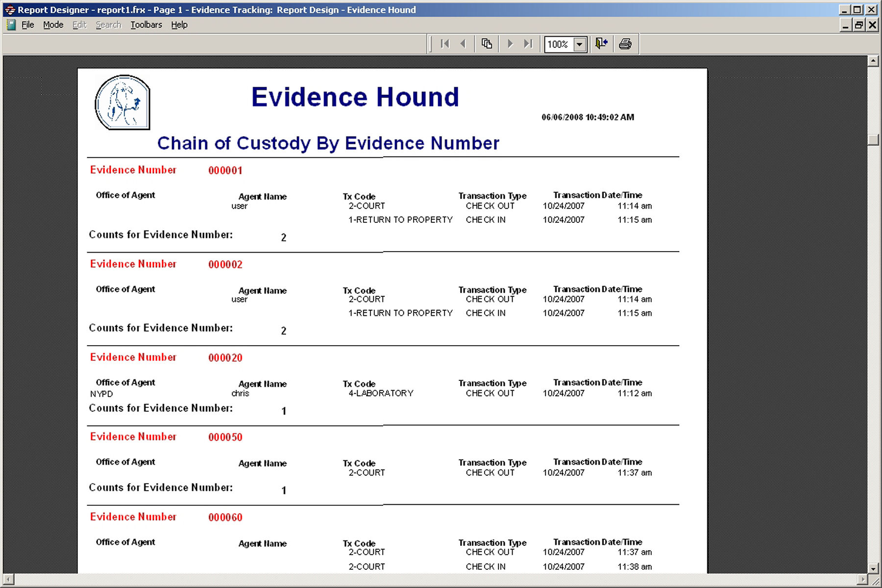The height and width of the screenshot is (588, 882).
Task: Click the vertical scrollbar thumb
Action: [873, 140]
